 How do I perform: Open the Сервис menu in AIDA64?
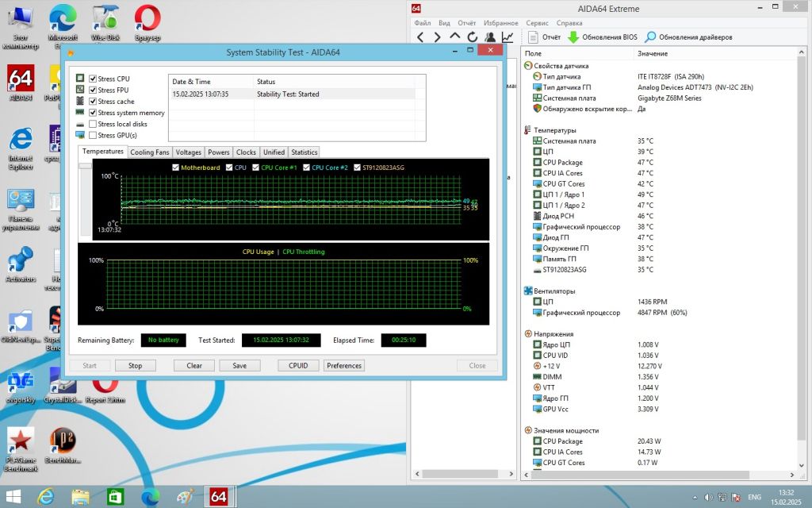537,23
